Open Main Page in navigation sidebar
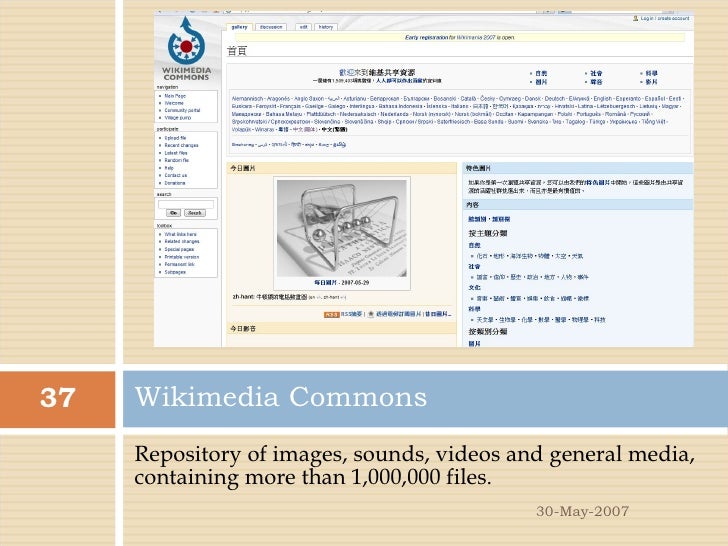Image resolution: width=728 pixels, height=546 pixels. pyautogui.click(x=175, y=96)
